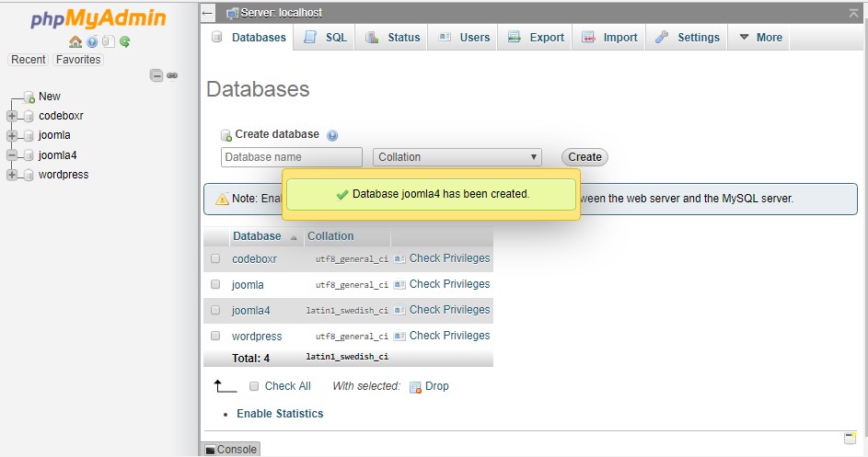The width and height of the screenshot is (868, 457).
Task: Click Check Privileges icon for joomla4
Action: click(399, 310)
